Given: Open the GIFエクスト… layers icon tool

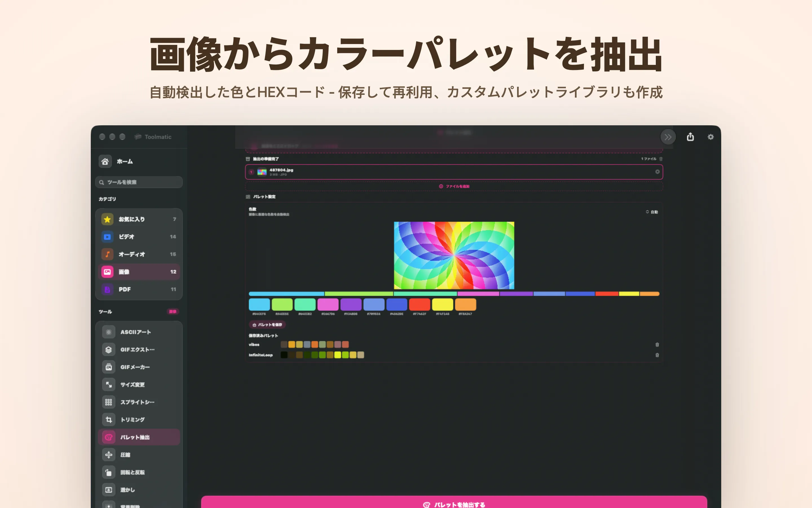Looking at the screenshot, I should 109,349.
